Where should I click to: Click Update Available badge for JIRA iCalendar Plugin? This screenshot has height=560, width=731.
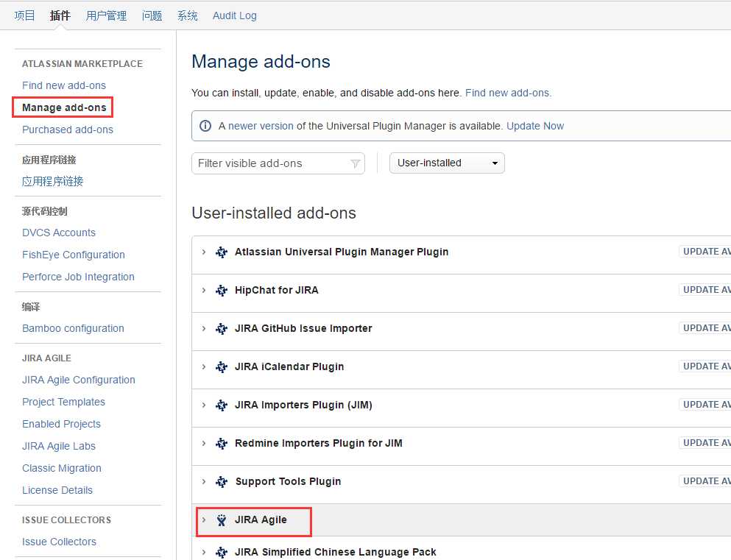(x=705, y=366)
